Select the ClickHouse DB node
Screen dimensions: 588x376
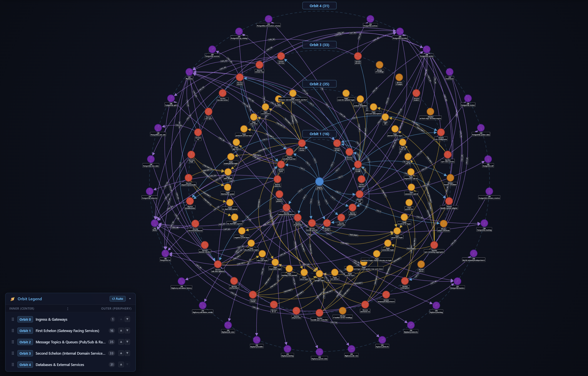[x=449, y=72]
